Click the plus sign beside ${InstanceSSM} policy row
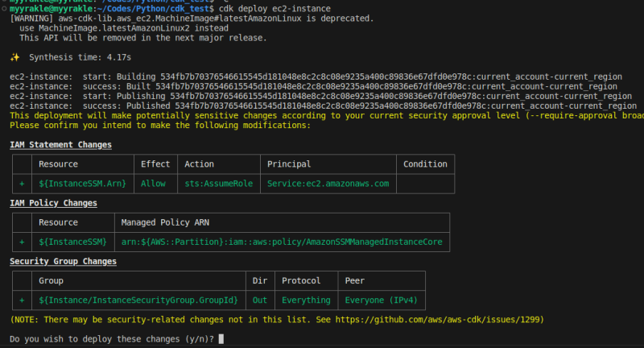This screenshot has width=644, height=348. 22,242
